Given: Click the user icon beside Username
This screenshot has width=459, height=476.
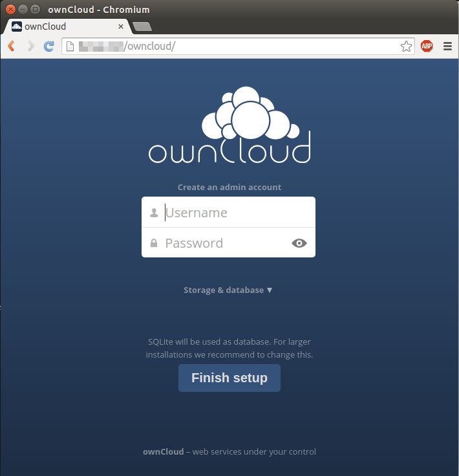Looking at the screenshot, I should pos(154,213).
